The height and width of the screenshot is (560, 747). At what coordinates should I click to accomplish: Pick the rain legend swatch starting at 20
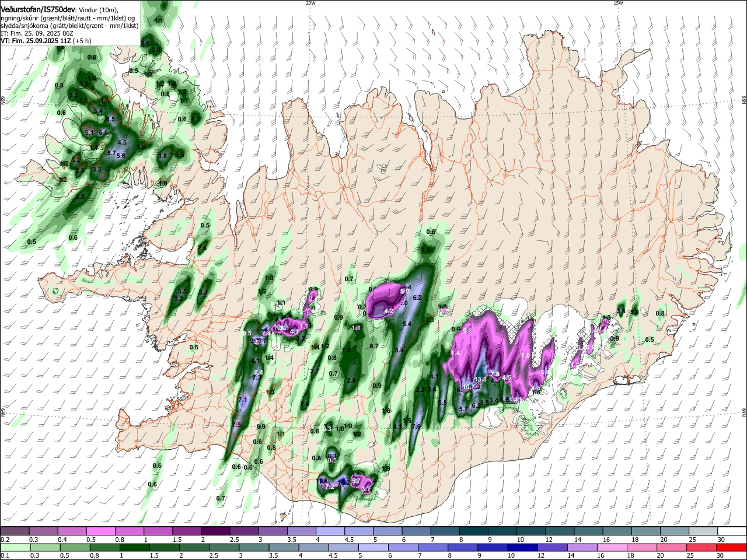(672, 547)
